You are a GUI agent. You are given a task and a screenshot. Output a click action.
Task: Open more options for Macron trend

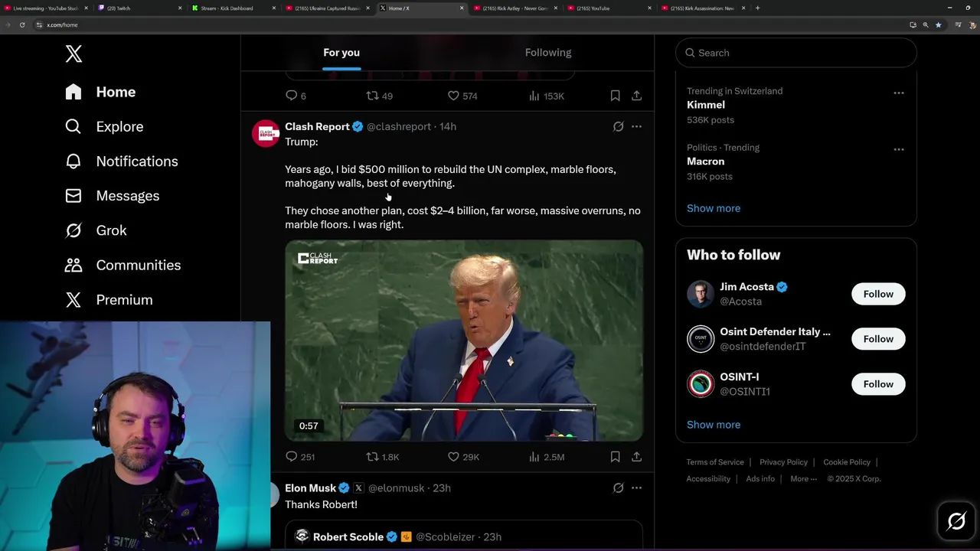click(899, 149)
